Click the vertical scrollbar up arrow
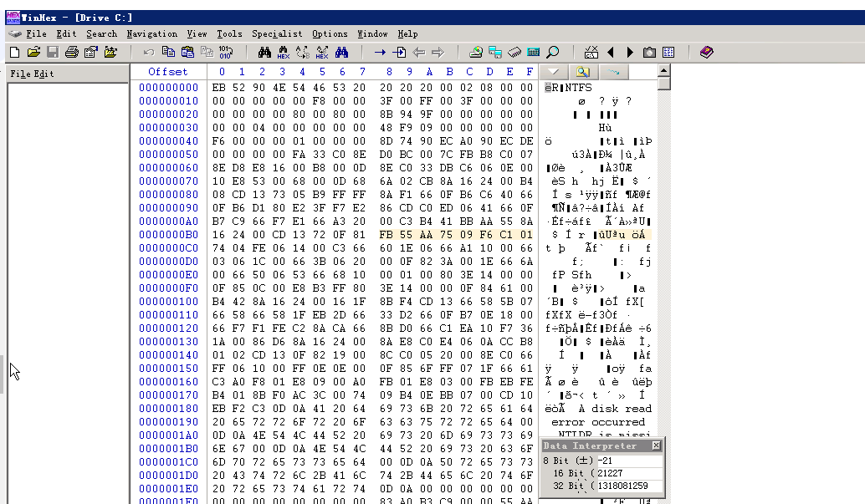This screenshot has width=865, height=504. click(x=663, y=70)
